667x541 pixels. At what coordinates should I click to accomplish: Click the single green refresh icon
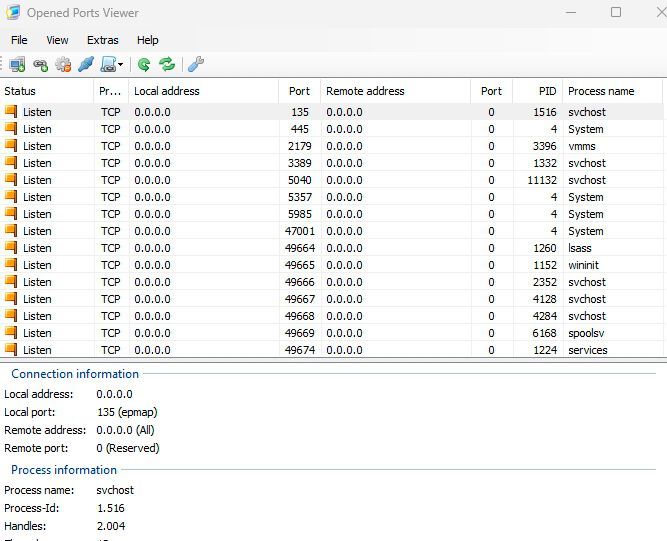pos(144,65)
